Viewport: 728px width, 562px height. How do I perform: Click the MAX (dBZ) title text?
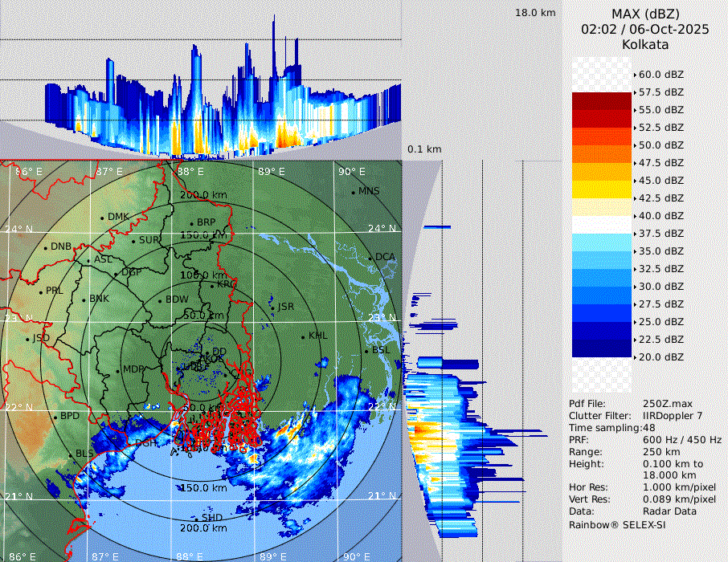pos(645,14)
